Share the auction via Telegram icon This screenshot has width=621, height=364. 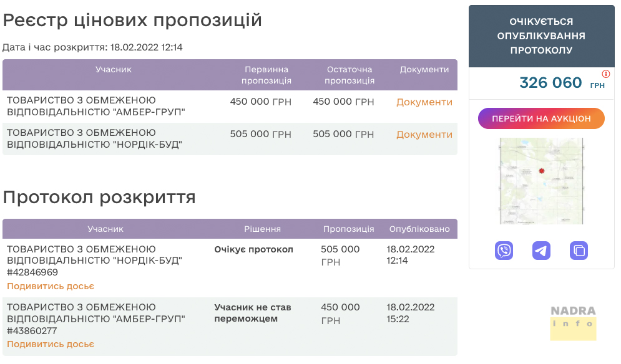coord(541,251)
